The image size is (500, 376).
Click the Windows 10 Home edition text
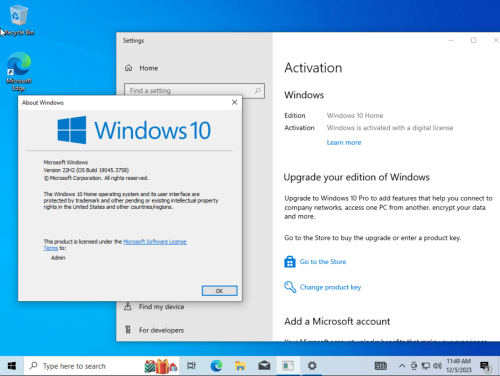(x=355, y=115)
